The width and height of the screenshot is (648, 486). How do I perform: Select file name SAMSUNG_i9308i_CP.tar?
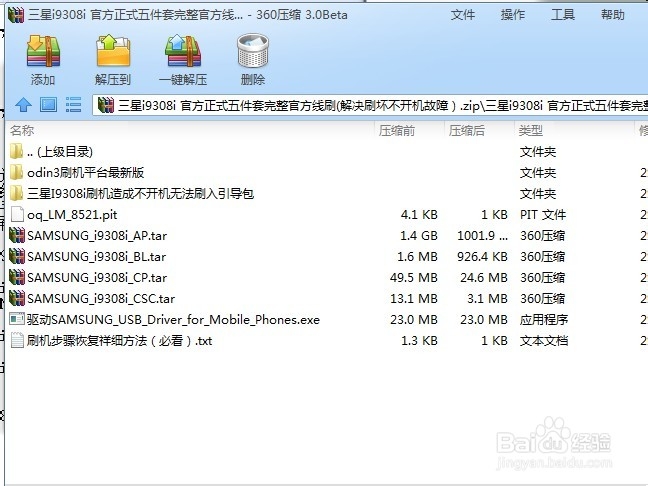(x=97, y=278)
